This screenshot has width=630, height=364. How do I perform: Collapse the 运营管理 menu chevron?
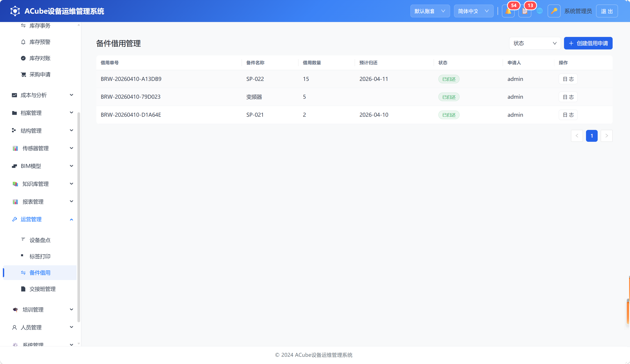[71, 220]
